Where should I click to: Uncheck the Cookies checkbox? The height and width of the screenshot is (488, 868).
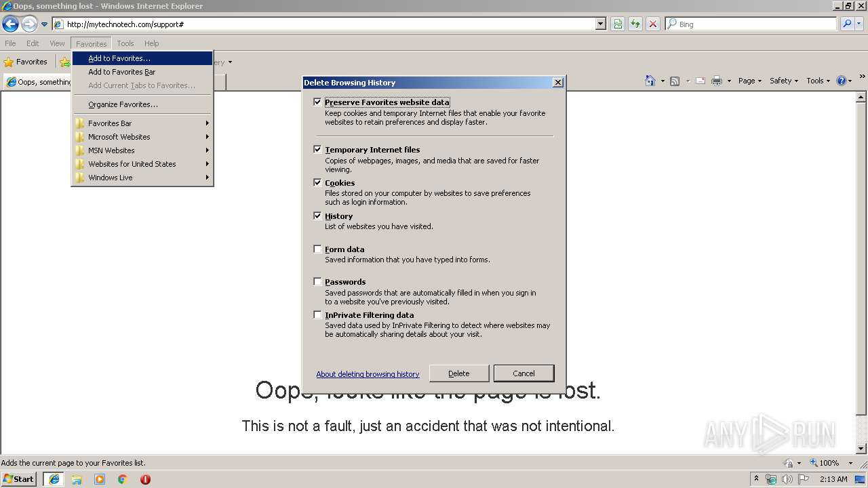(317, 183)
